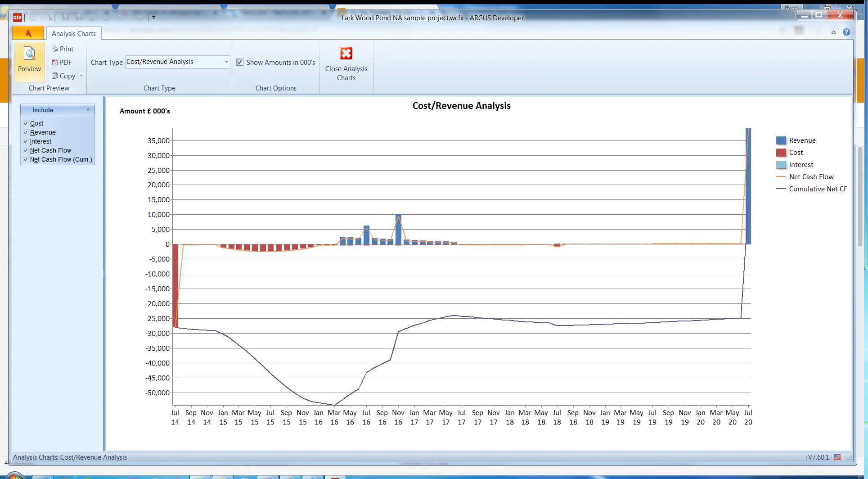Uncheck Show Amounts in 000's
868x479 pixels.
coord(240,63)
